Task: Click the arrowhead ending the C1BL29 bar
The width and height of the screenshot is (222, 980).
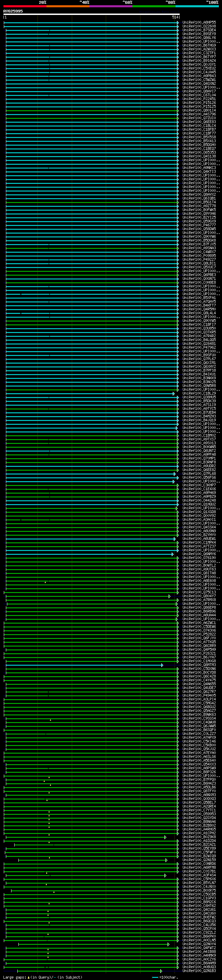Action: 174,394
